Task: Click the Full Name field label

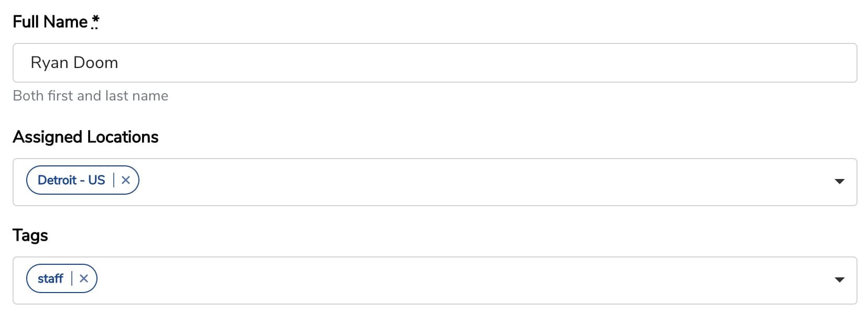Action: [x=50, y=21]
